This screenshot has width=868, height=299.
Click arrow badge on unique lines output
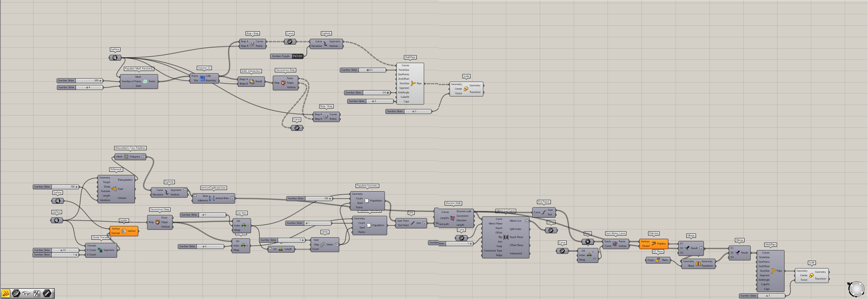point(233,198)
